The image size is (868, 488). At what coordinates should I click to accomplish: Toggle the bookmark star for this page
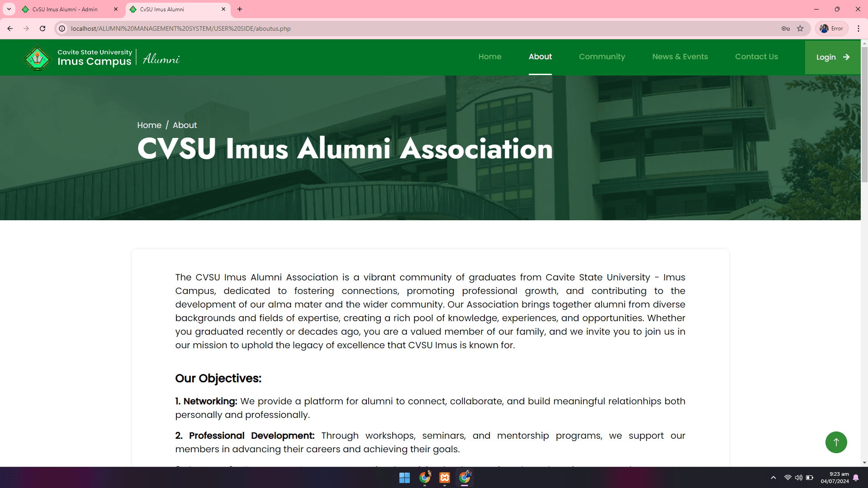(x=801, y=28)
